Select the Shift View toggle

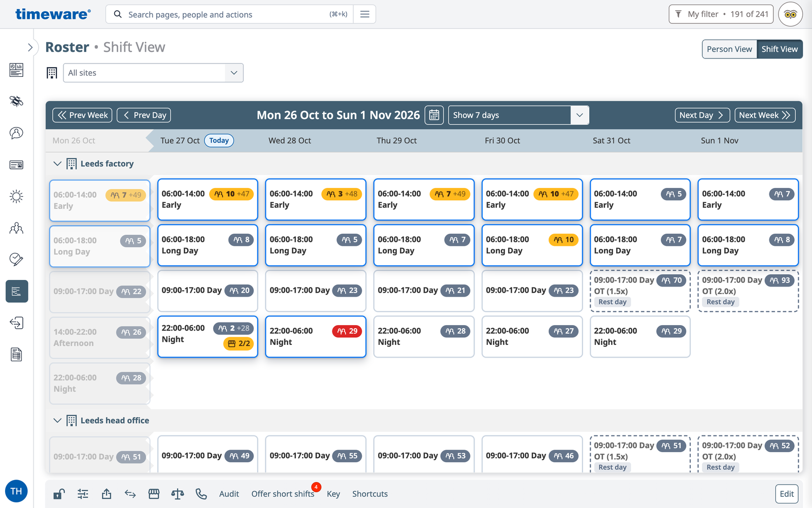[780, 49]
